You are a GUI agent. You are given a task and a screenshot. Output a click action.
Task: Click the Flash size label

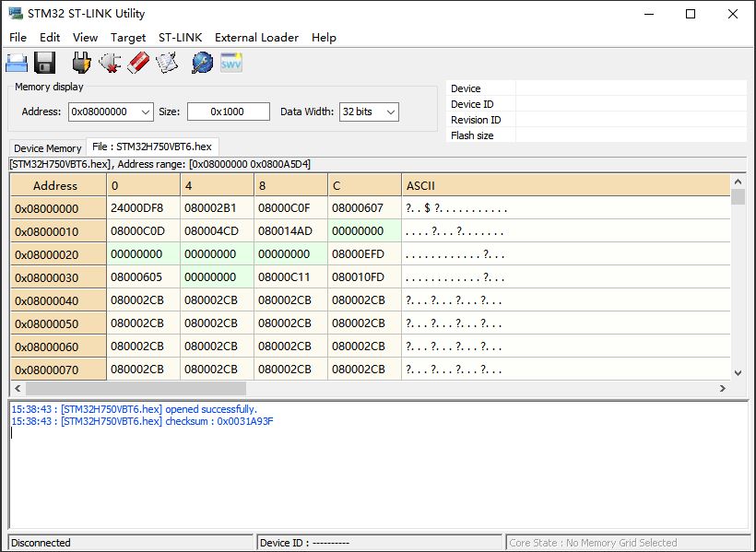[472, 135]
